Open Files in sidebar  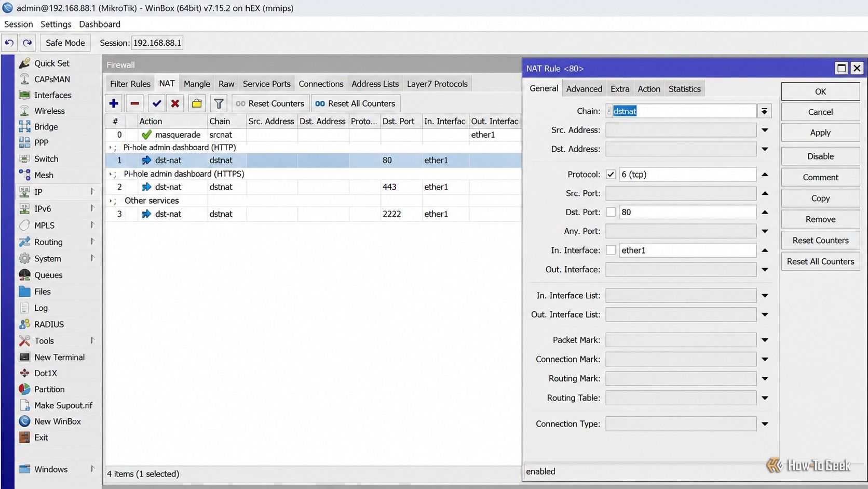pyautogui.click(x=42, y=292)
